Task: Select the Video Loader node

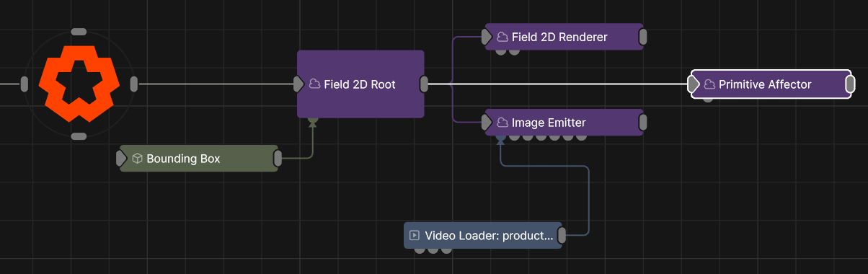Action: click(482, 235)
